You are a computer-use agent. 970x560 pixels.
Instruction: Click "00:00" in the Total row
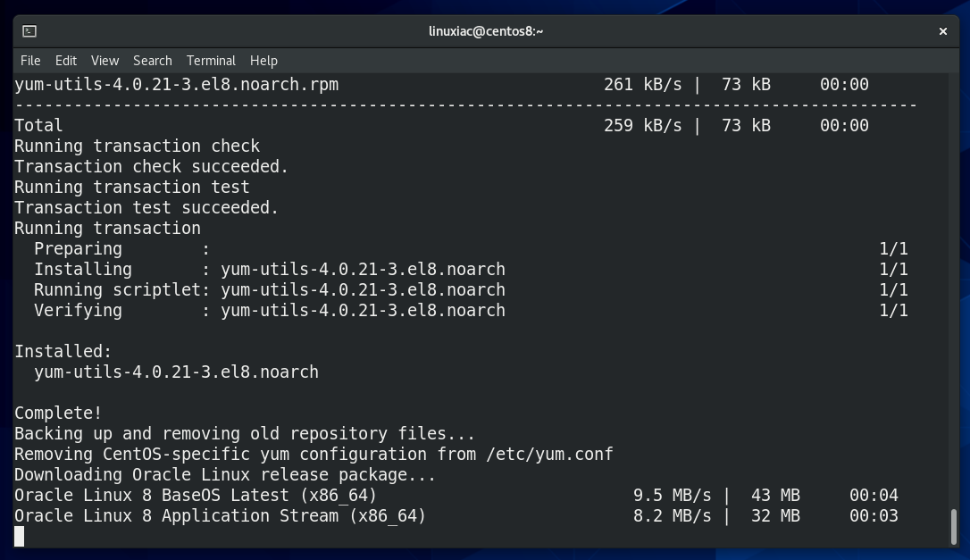tap(844, 126)
